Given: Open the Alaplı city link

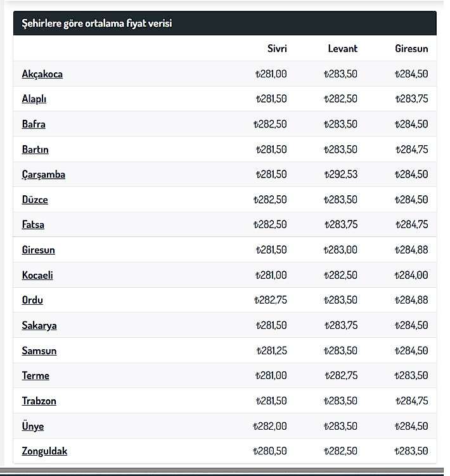Looking at the screenshot, I should pyautogui.click(x=34, y=99).
